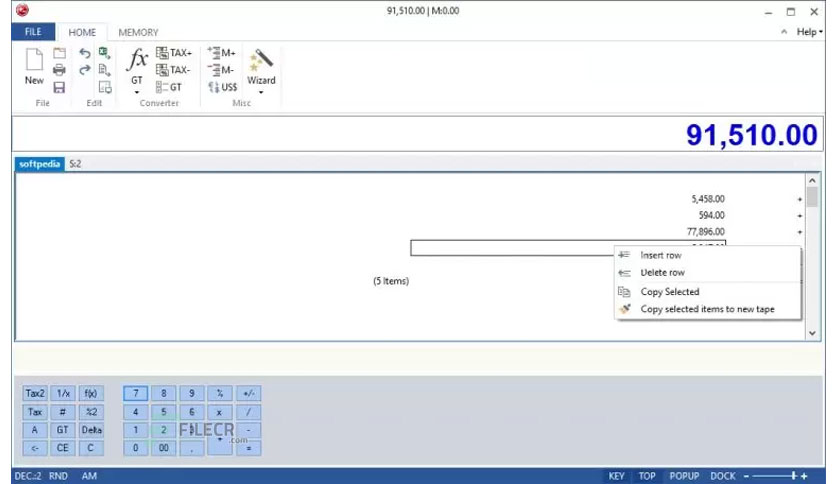836x484 pixels.
Task: Click the tape scrollbar thumb
Action: click(x=812, y=197)
